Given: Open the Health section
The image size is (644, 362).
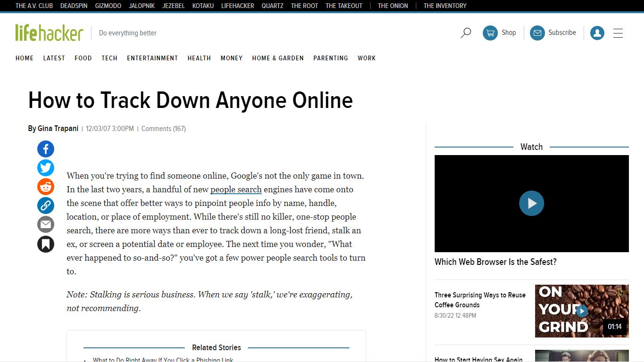Looking at the screenshot, I should (x=199, y=58).
